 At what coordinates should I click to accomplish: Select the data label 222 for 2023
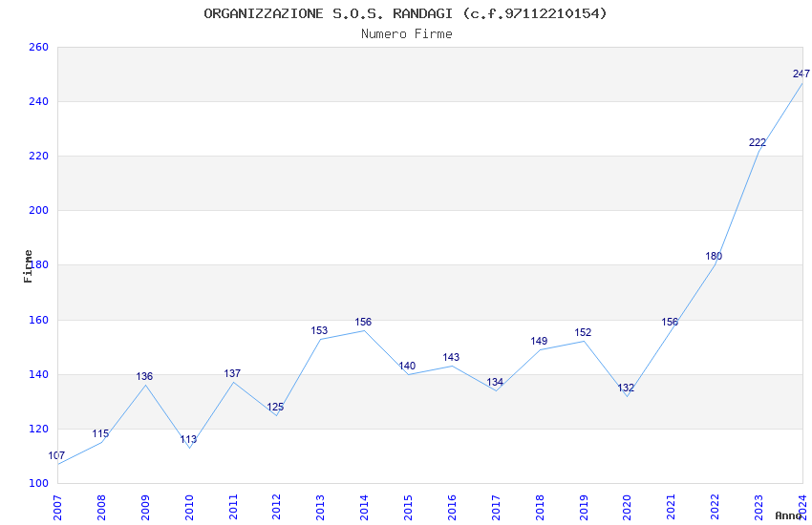[x=758, y=142]
